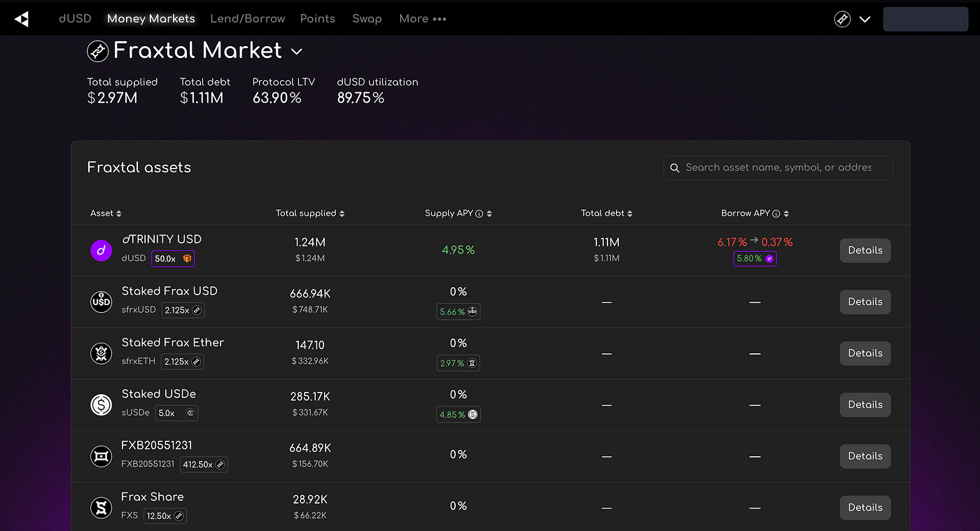Click the sUSDe 5.0x points badge

coord(176,413)
